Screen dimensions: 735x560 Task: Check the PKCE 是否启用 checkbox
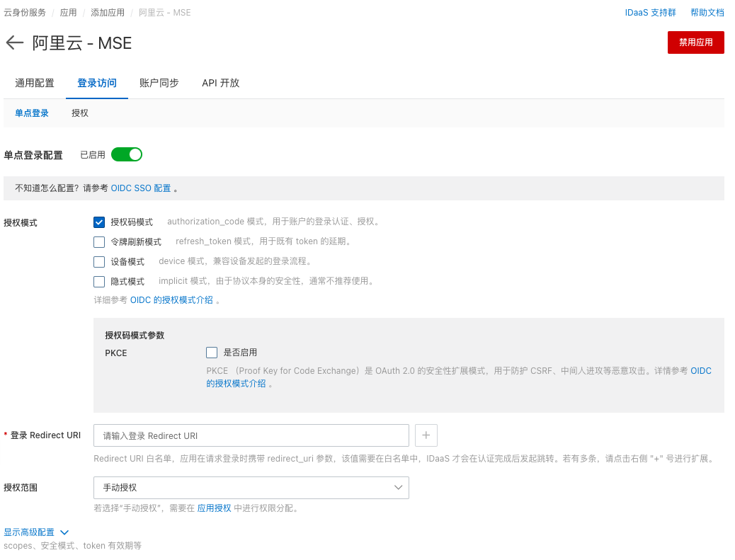tap(212, 353)
